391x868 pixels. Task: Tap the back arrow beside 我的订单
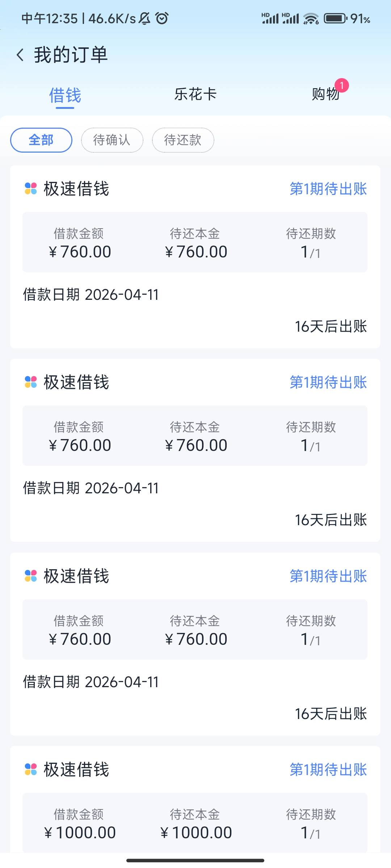(x=20, y=55)
